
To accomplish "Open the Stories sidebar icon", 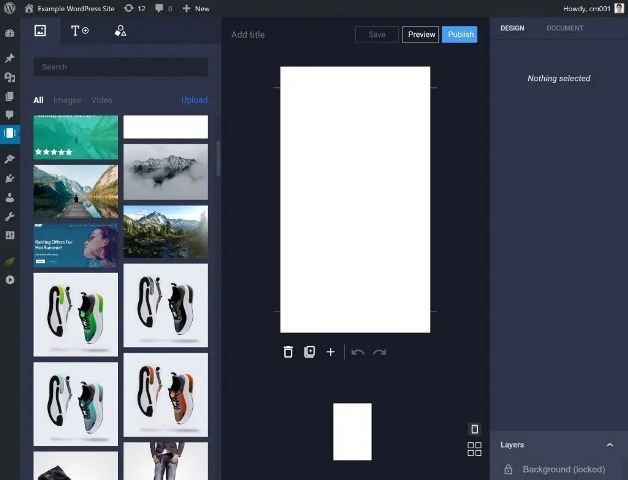I will coord(10,133).
